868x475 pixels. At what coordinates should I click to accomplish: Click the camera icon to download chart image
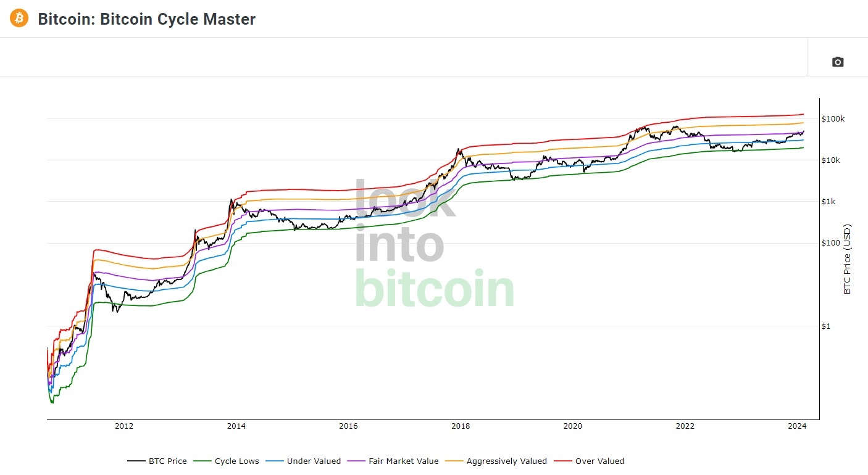pyautogui.click(x=837, y=62)
